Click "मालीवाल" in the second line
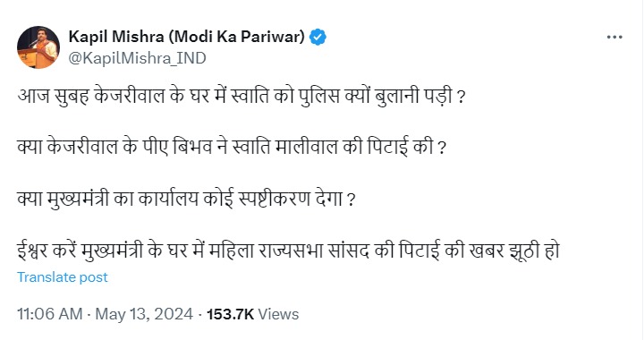The height and width of the screenshot is (340, 644). click(x=307, y=147)
